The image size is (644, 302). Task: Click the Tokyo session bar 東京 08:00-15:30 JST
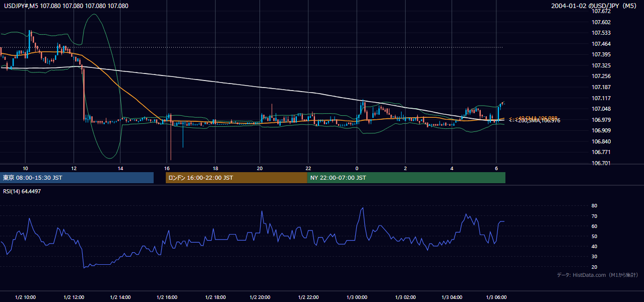tap(77, 178)
